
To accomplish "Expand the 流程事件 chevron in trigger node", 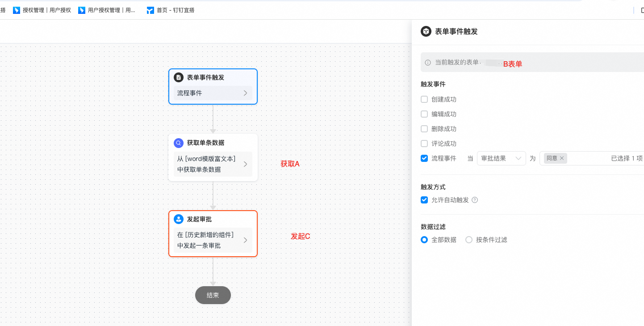I will pyautogui.click(x=245, y=93).
